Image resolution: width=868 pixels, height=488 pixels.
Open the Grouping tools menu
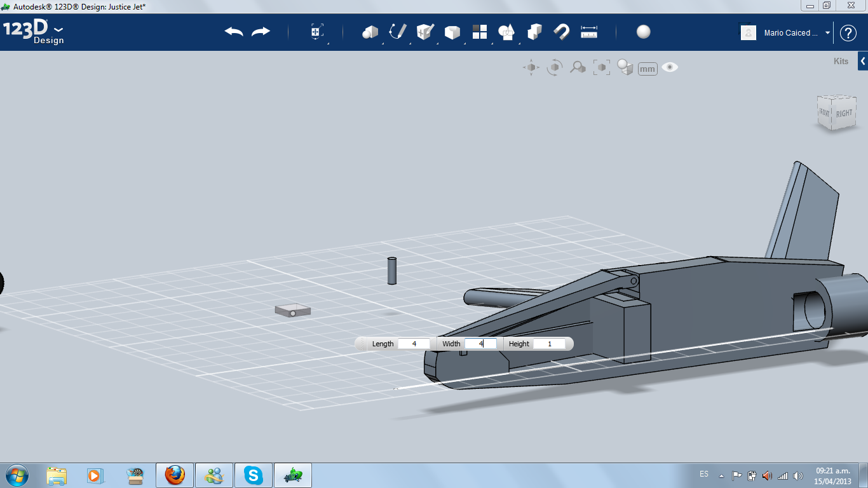pos(506,32)
